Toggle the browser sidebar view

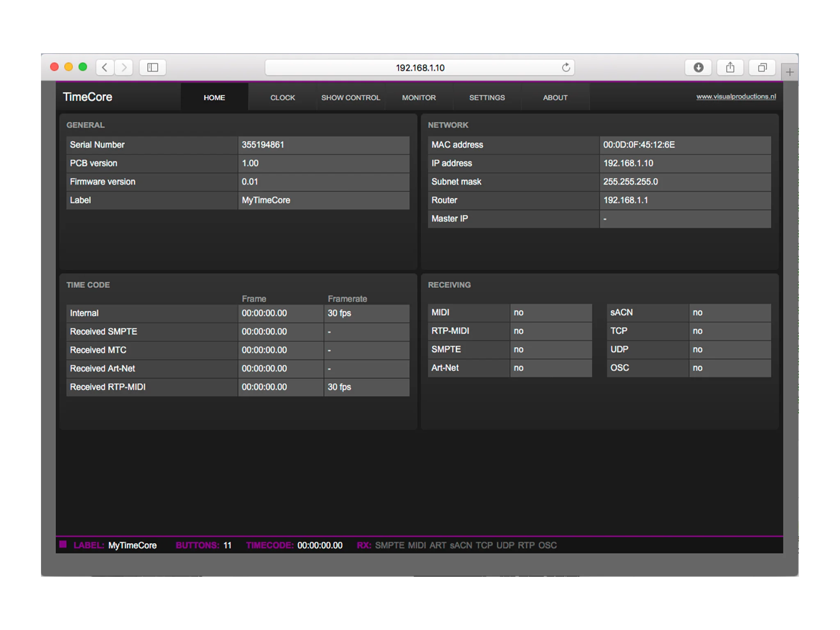coord(152,68)
